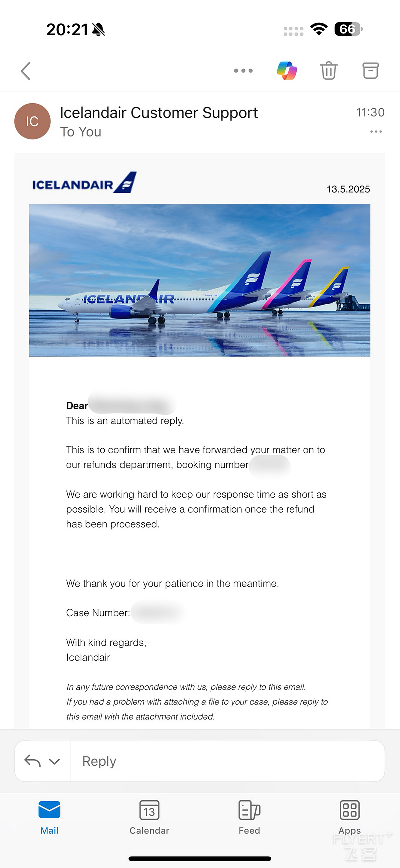Switch to the Mail tab

pos(49,818)
